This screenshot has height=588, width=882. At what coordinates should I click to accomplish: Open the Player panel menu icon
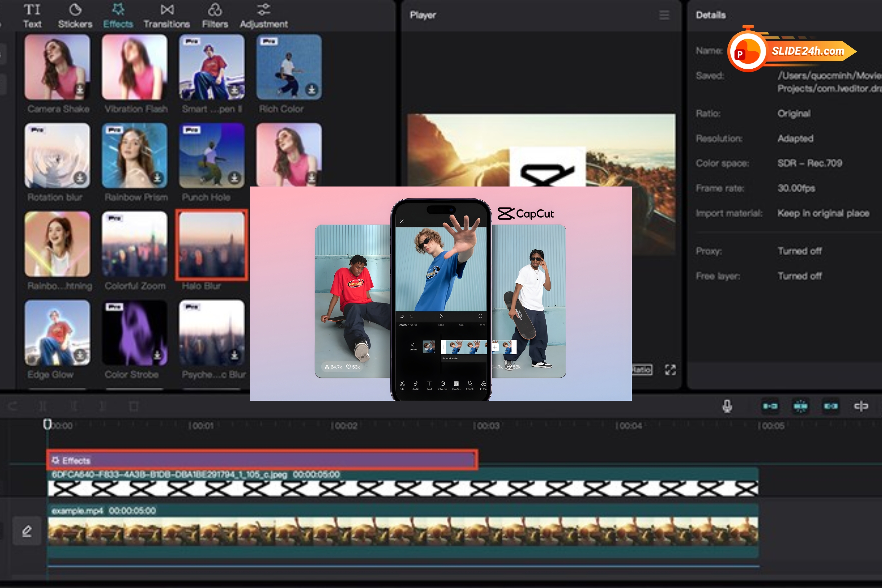coord(664,15)
